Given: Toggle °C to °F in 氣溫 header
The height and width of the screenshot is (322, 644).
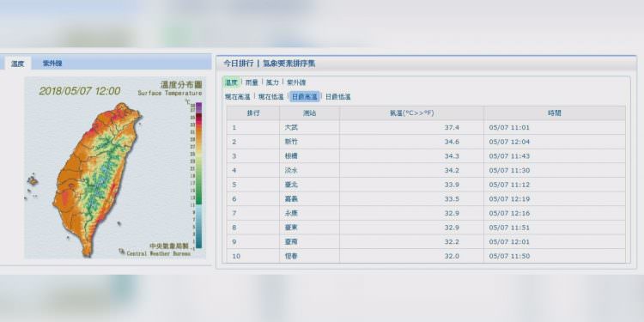Looking at the screenshot, I should click(x=412, y=113).
